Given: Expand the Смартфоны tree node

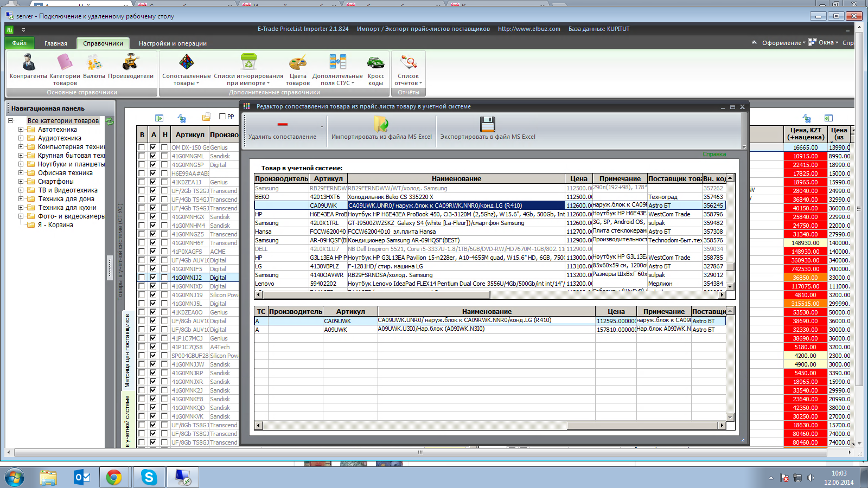Looking at the screenshot, I should pos(21,182).
